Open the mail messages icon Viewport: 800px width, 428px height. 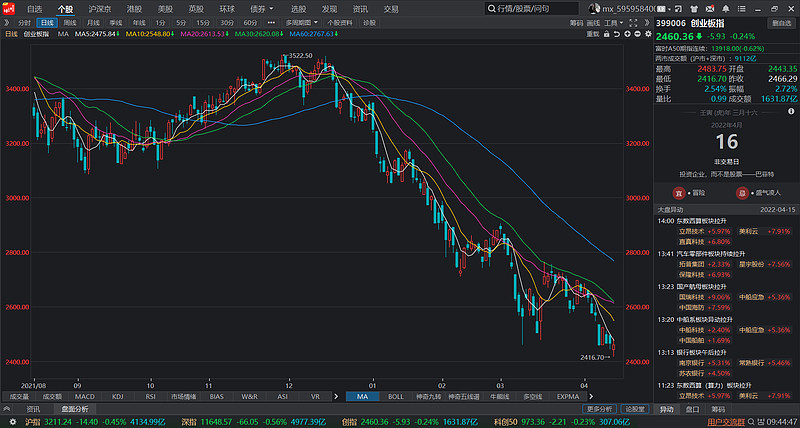tap(710, 9)
